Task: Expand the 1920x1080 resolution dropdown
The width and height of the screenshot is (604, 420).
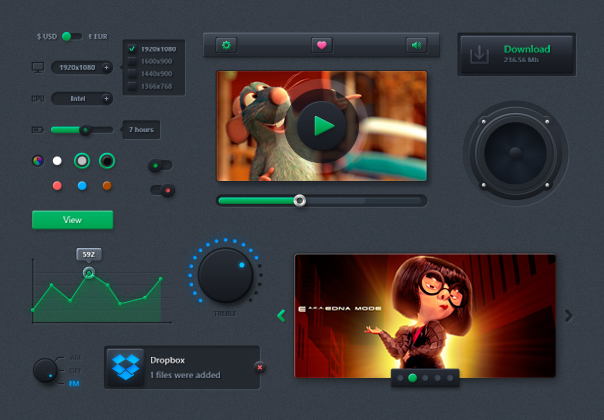Action: pos(82,67)
